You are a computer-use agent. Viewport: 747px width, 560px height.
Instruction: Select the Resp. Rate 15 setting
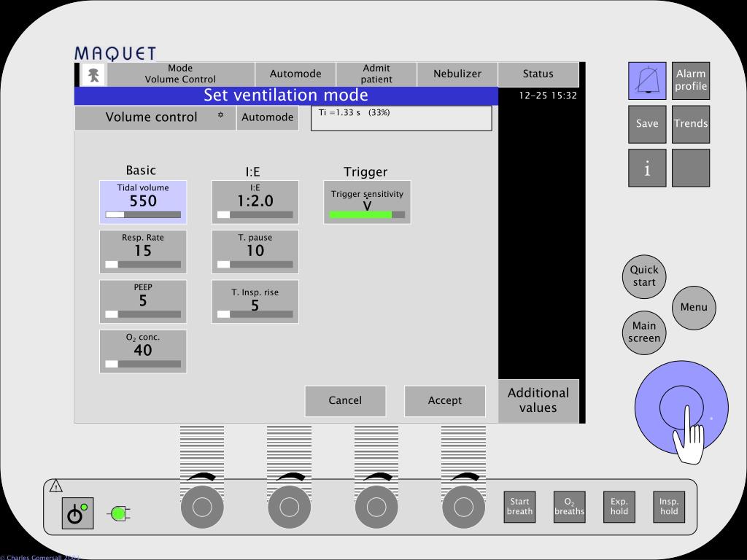tap(143, 252)
